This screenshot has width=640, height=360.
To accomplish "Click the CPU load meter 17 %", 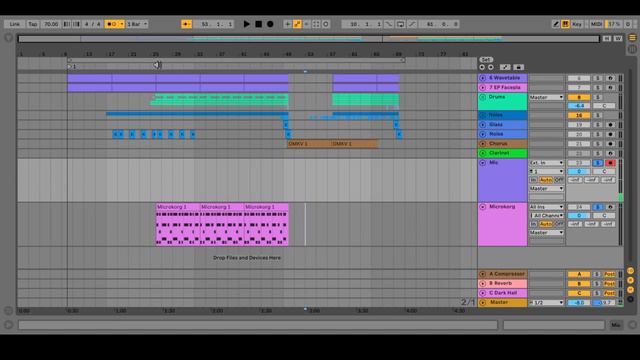I will pos(613,24).
